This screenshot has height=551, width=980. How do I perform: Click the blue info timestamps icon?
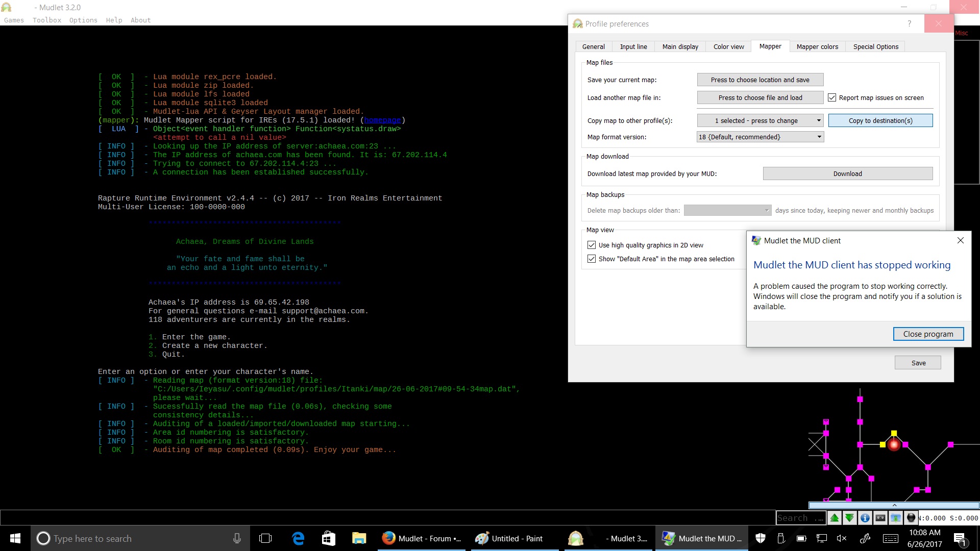coord(865,518)
